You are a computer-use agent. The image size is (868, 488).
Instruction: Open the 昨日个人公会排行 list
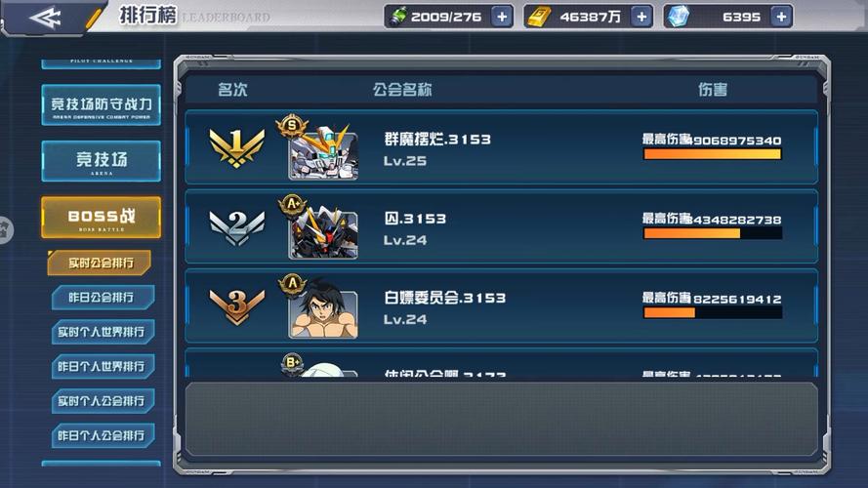[103, 435]
